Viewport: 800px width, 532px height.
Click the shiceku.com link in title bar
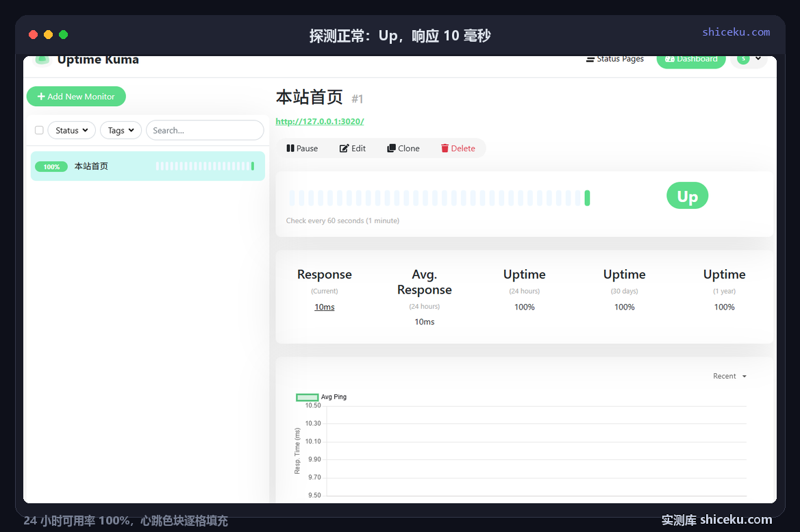[x=736, y=32]
